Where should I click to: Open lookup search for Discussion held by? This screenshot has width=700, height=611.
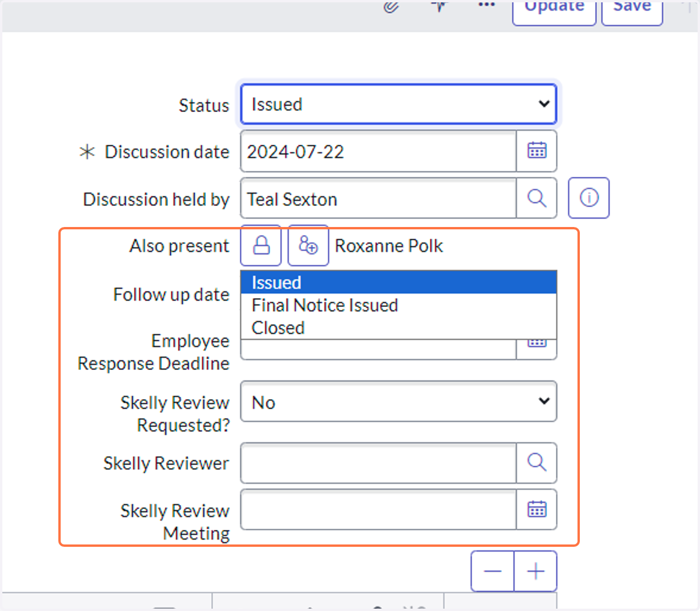pos(537,198)
